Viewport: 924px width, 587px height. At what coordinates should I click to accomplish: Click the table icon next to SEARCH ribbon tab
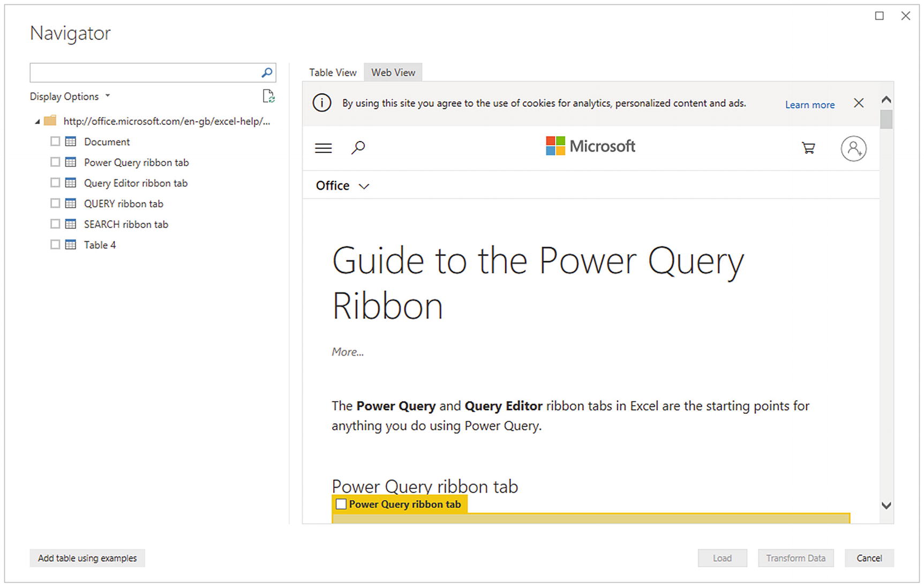point(71,224)
